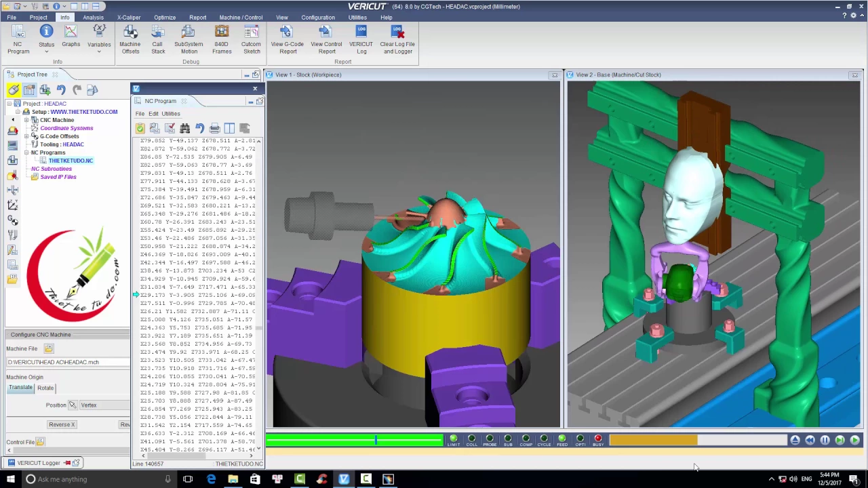
Task: Open the NC Program info tool
Action: point(18,39)
